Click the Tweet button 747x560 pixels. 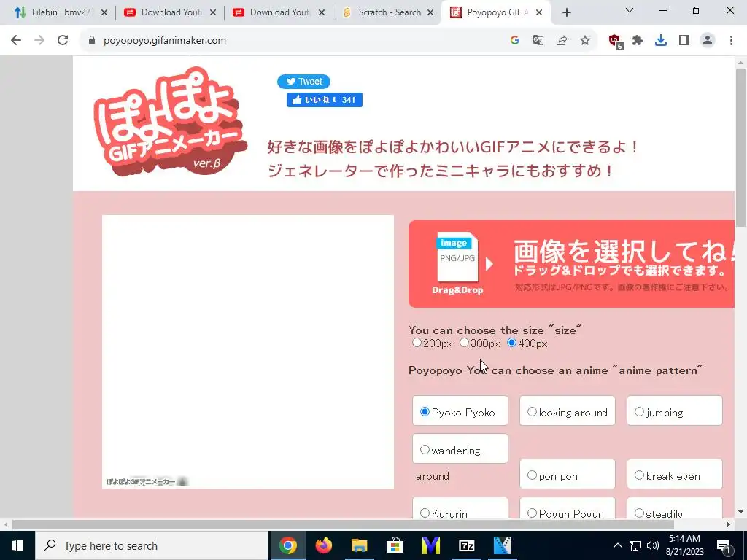303,82
